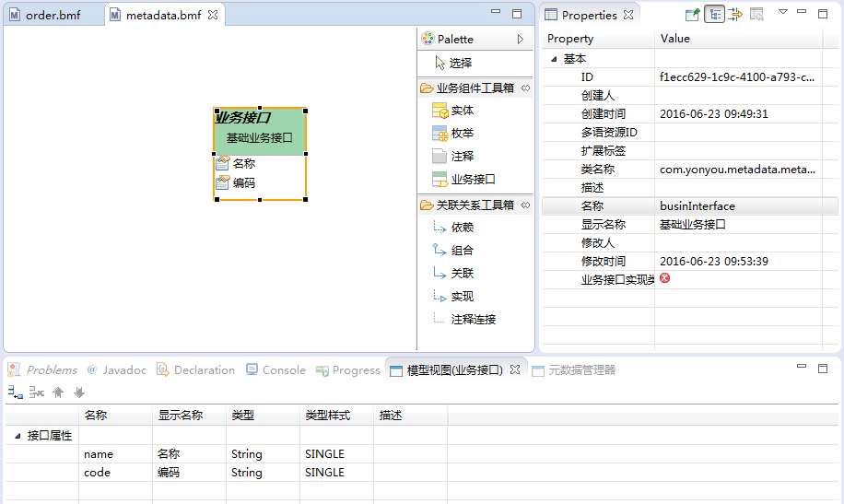The height and width of the screenshot is (504, 844).
Task: Open the Console tab
Action: point(275,370)
